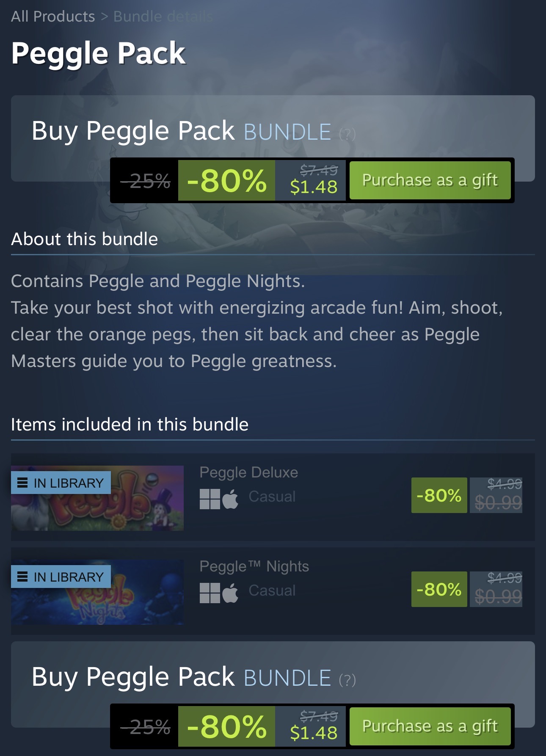Image resolution: width=546 pixels, height=756 pixels.
Task: Click the Windows icon under Peggle Deluxe
Action: [x=210, y=499]
